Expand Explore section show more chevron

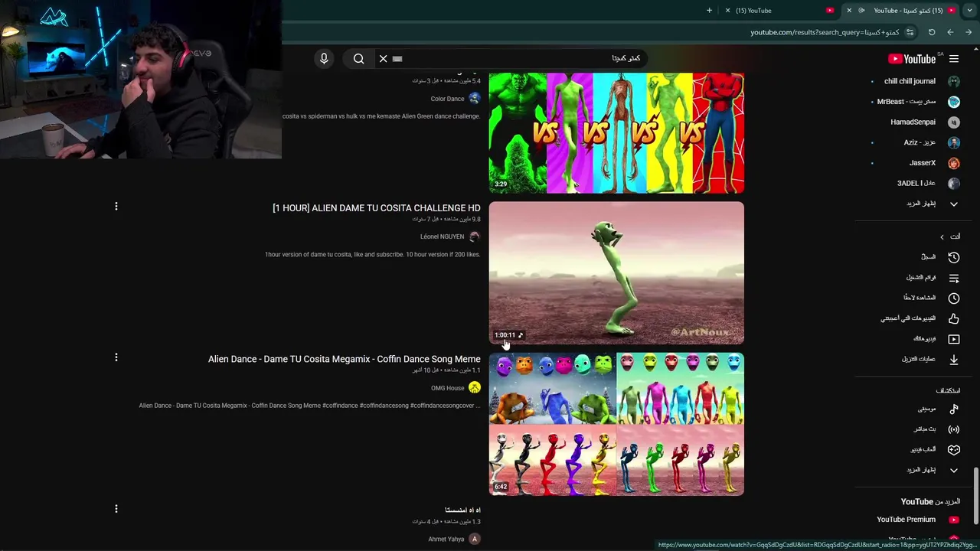(954, 471)
